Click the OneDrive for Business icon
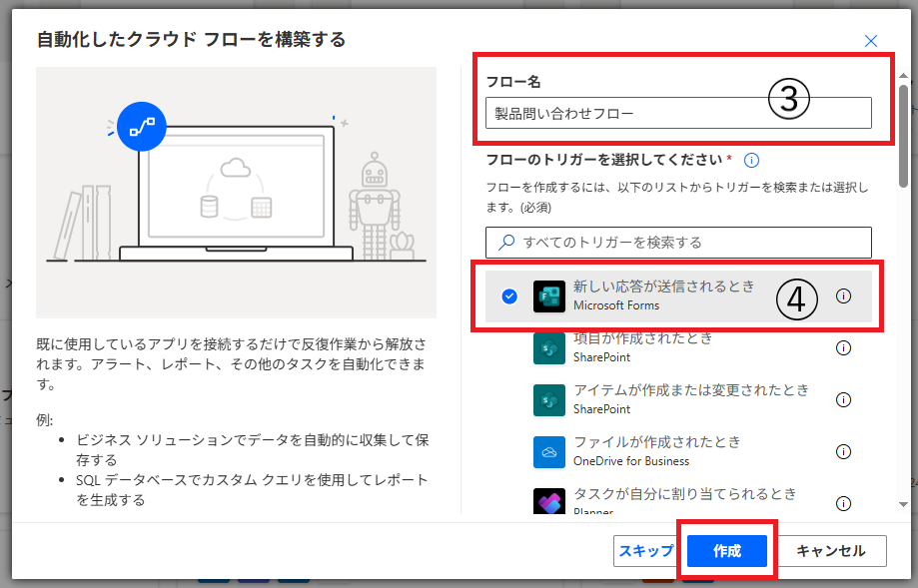 click(x=549, y=452)
